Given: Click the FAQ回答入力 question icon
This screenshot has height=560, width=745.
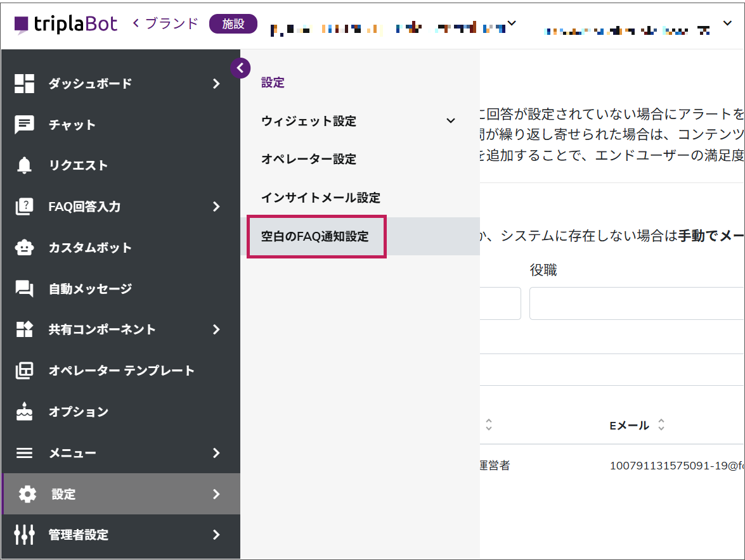Looking at the screenshot, I should click(x=24, y=207).
